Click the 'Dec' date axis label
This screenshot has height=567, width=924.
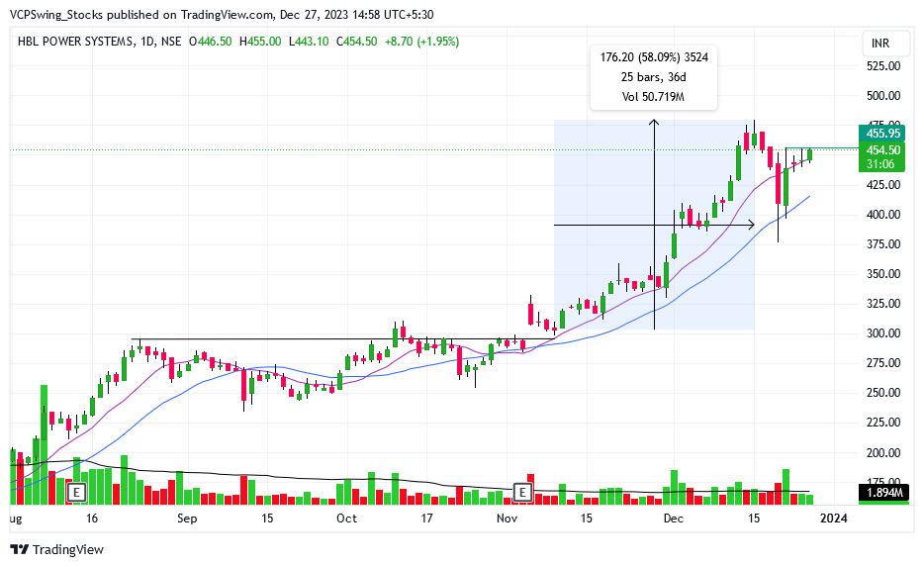pos(673,519)
